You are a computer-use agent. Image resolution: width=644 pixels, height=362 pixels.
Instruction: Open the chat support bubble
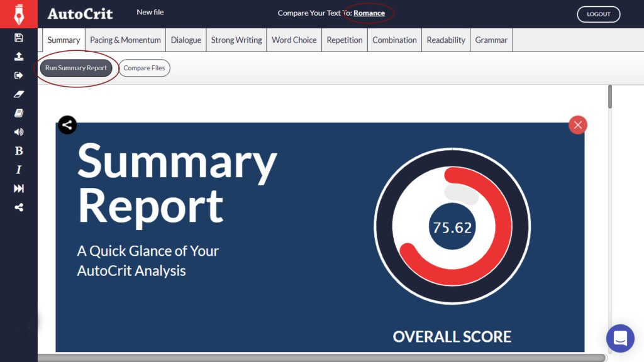click(619, 338)
